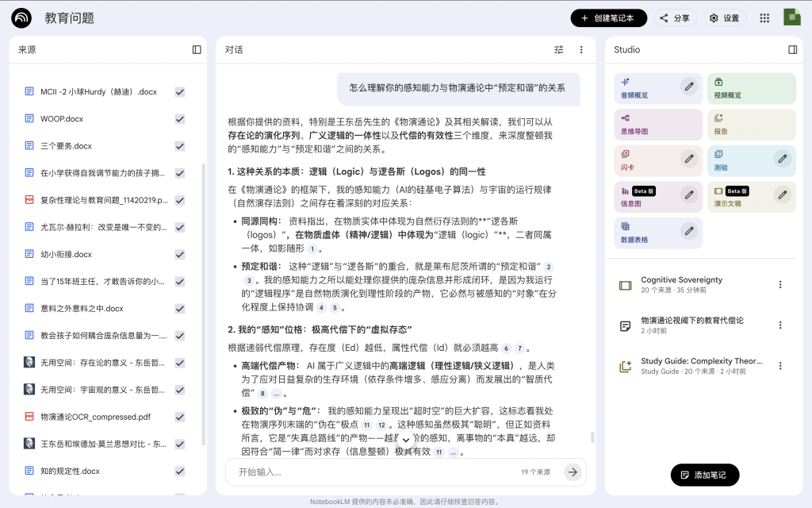Toggle checkbox for 幼小衔接.docx
Viewport: 812px width, 508px height.
click(180, 255)
